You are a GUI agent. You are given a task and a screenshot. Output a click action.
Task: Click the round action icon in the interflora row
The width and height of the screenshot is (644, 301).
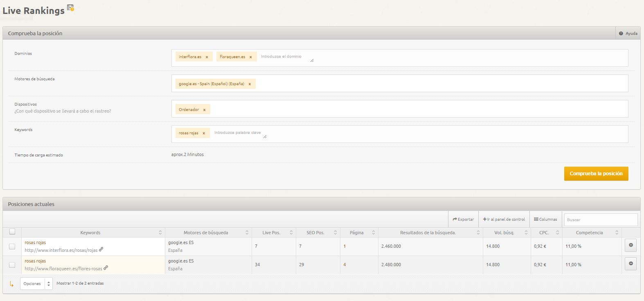point(630,245)
